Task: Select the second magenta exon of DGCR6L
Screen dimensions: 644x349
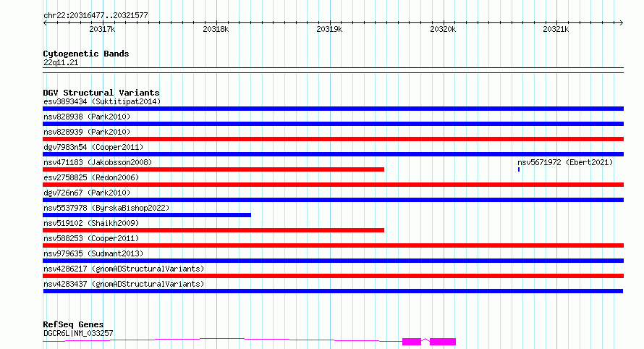Action: click(443, 342)
